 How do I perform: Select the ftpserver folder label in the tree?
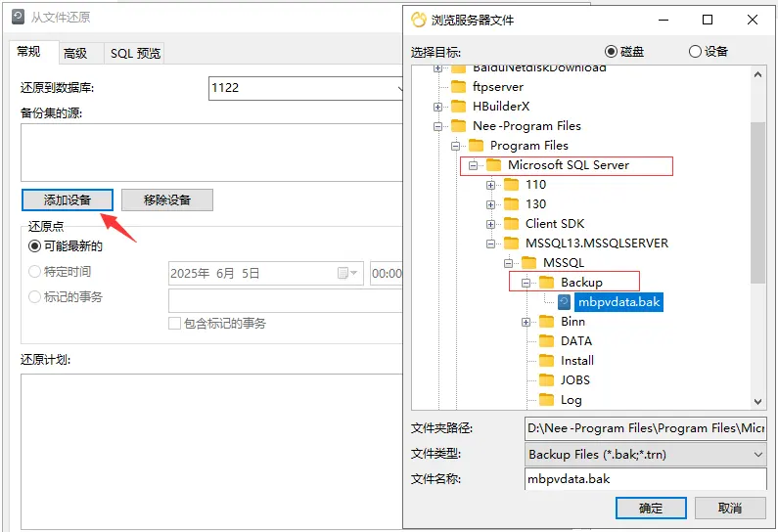coord(498,87)
